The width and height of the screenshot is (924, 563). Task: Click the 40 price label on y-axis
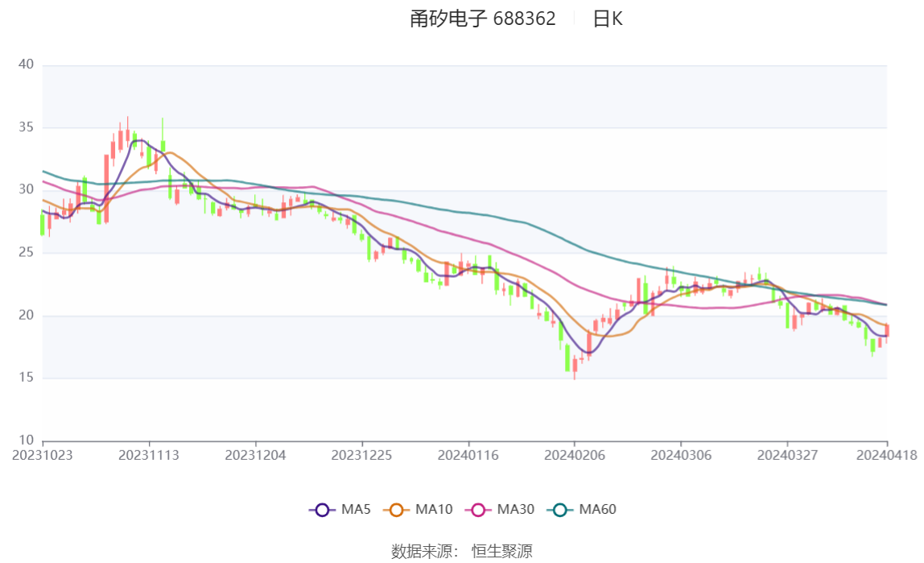point(25,64)
